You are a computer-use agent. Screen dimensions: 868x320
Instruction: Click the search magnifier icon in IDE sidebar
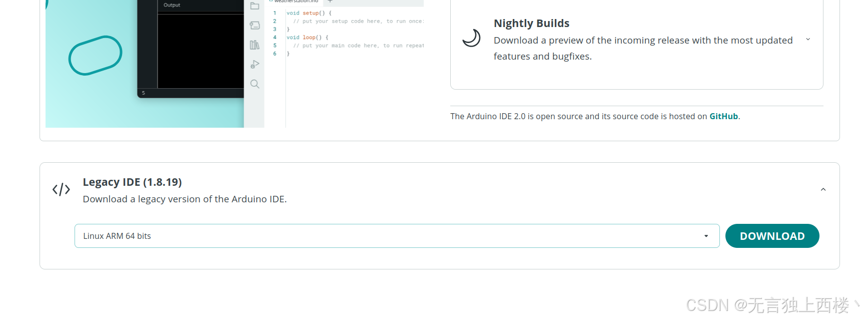255,84
